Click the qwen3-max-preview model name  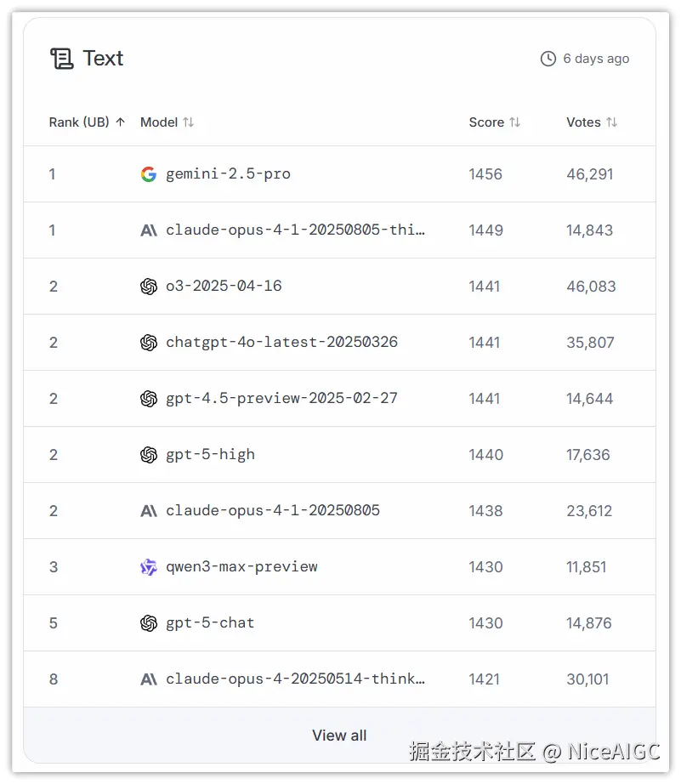(x=241, y=567)
